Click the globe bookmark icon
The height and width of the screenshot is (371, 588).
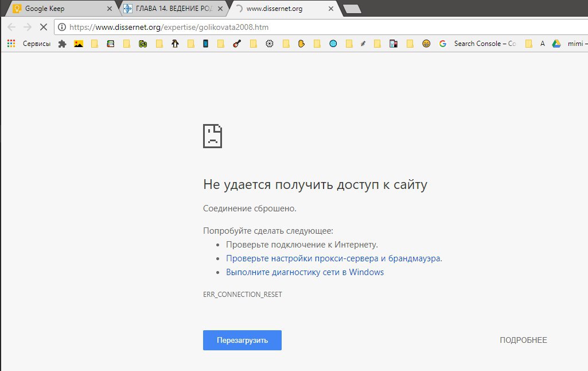[333, 44]
